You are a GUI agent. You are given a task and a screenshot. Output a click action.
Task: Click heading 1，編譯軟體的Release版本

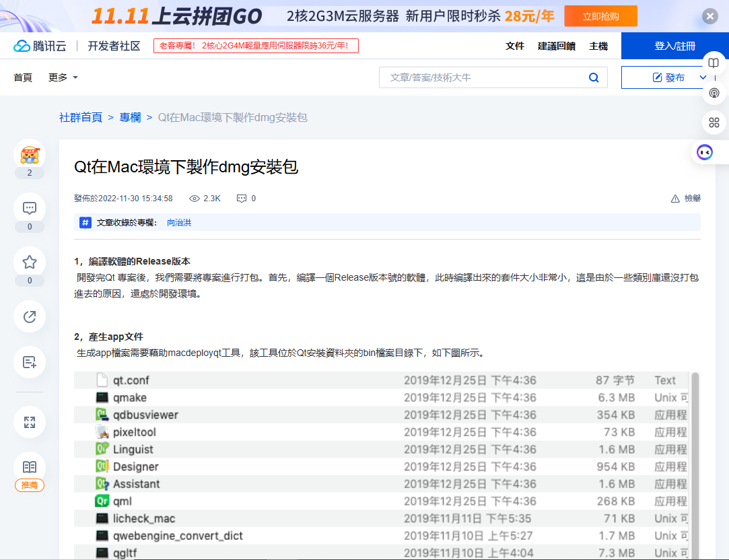[132, 262]
